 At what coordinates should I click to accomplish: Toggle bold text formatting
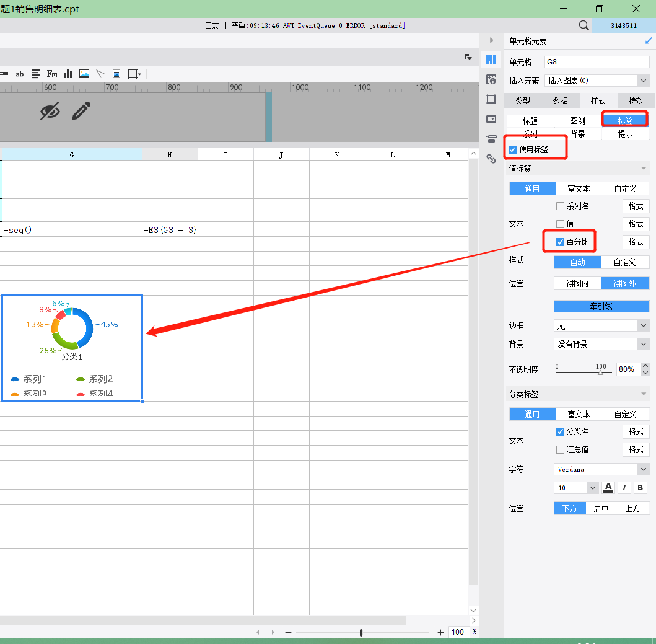(x=640, y=487)
